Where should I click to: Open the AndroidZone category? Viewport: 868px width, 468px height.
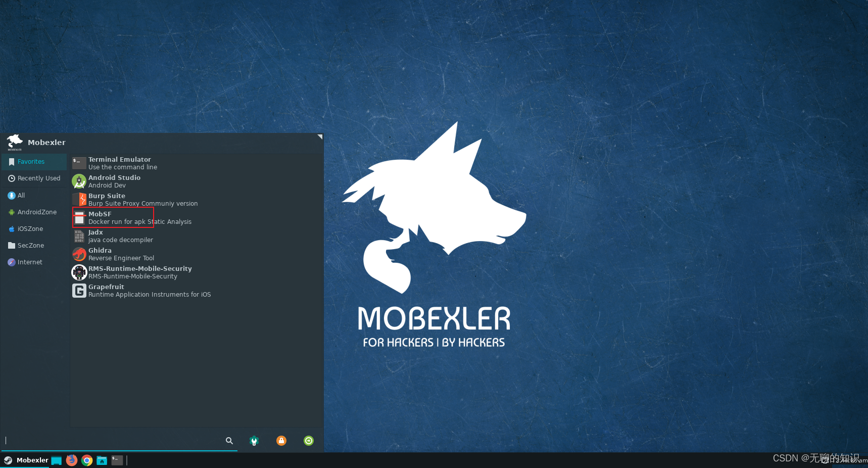[34, 212]
